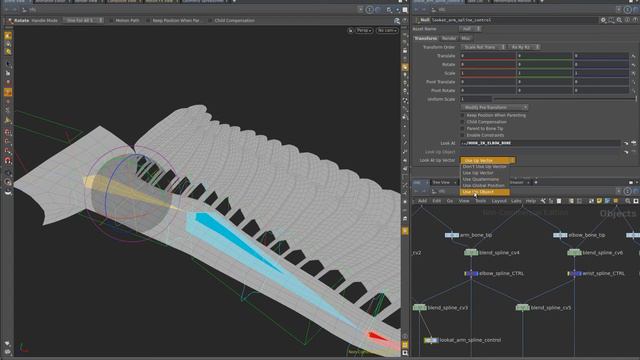Select the blend_spline_cv3 node
This screenshot has height=360, width=640.
(x=420, y=307)
